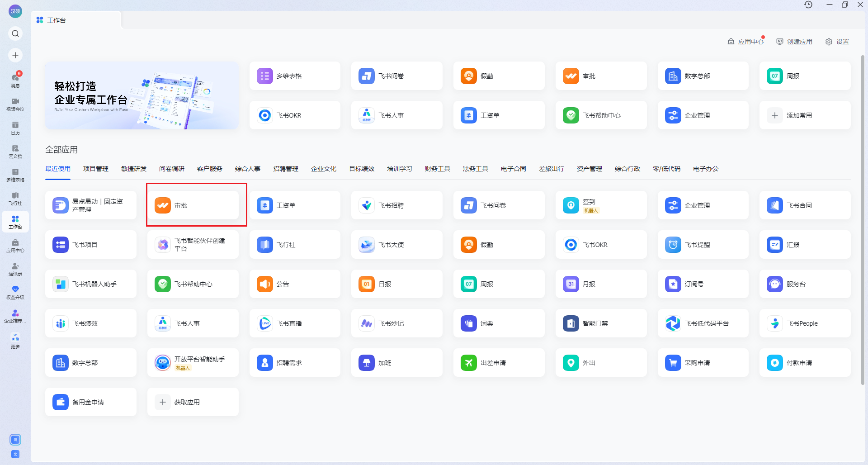The image size is (868, 465).
Task: Click 更多 in the sidebar
Action: point(15,341)
